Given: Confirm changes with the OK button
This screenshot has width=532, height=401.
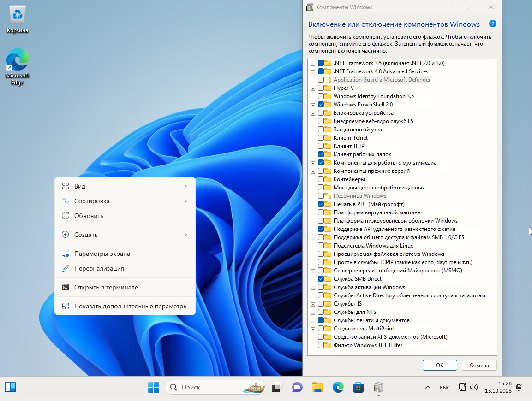Looking at the screenshot, I should pos(440,365).
